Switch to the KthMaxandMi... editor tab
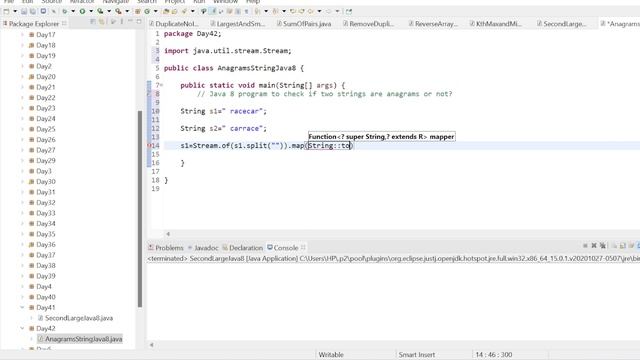This screenshot has width=640, height=360. tap(496, 24)
